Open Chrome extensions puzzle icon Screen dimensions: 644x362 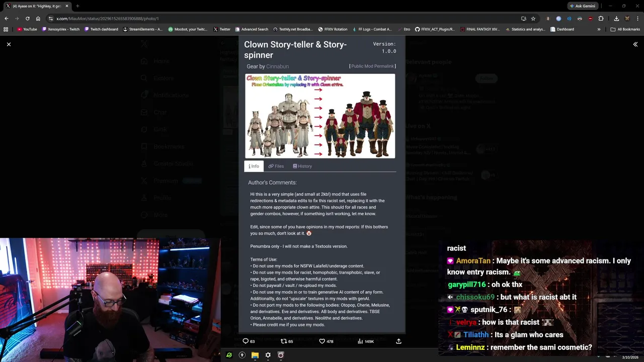pyautogui.click(x=601, y=19)
